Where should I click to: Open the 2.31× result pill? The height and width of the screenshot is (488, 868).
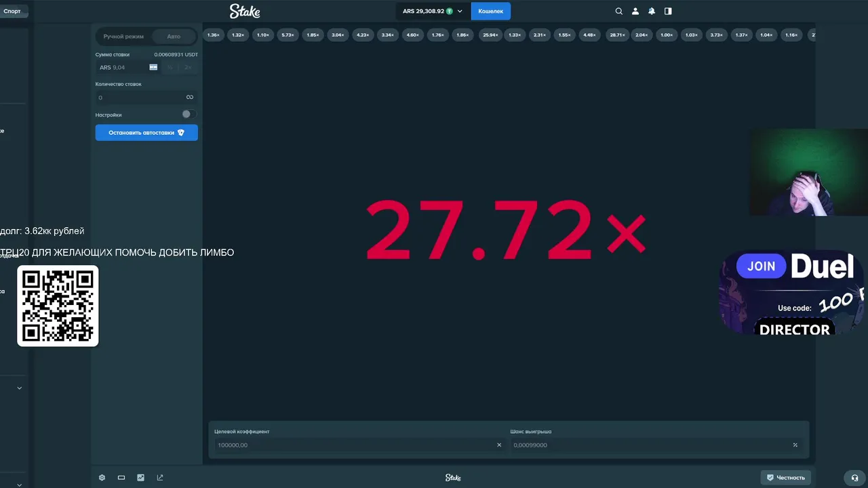(540, 35)
